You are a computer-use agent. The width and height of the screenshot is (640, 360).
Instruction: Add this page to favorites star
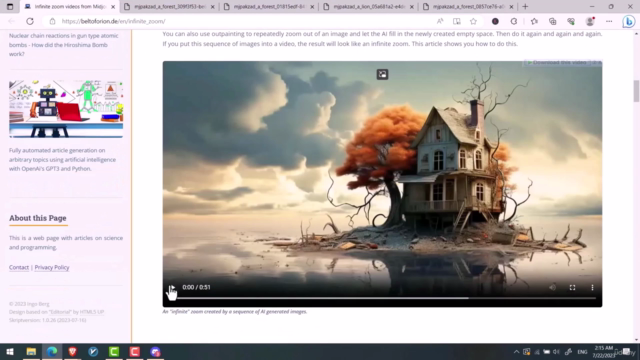473,21
